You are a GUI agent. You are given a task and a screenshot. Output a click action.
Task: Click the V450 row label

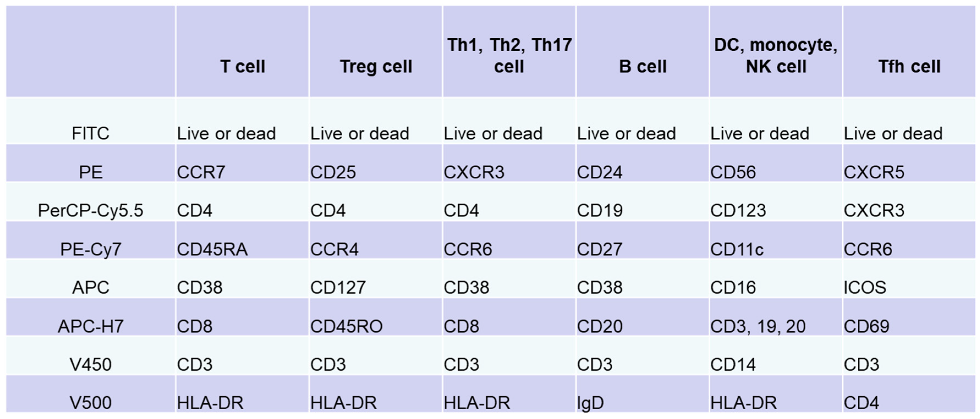90,364
